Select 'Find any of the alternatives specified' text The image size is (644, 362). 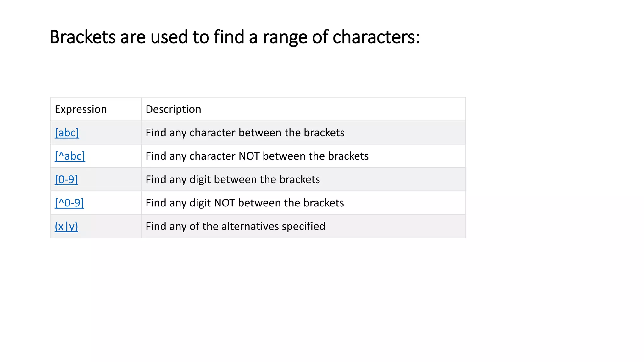pyautogui.click(x=235, y=226)
